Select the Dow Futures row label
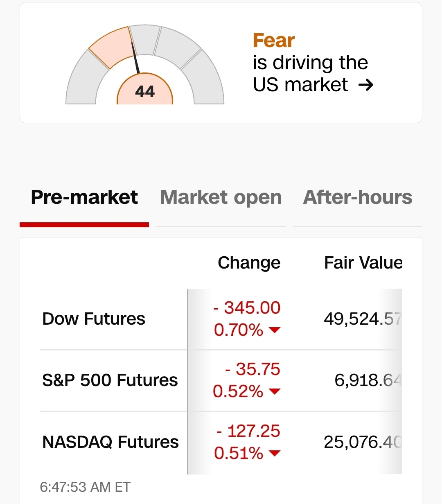The height and width of the screenshot is (504, 442). click(x=94, y=319)
